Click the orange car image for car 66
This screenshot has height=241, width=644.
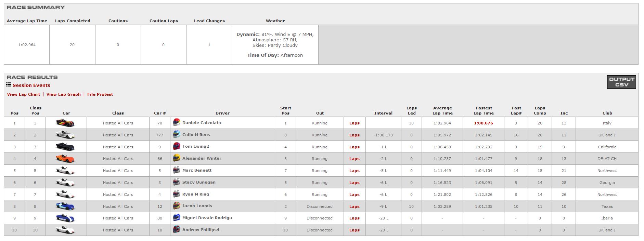pyautogui.click(x=65, y=159)
